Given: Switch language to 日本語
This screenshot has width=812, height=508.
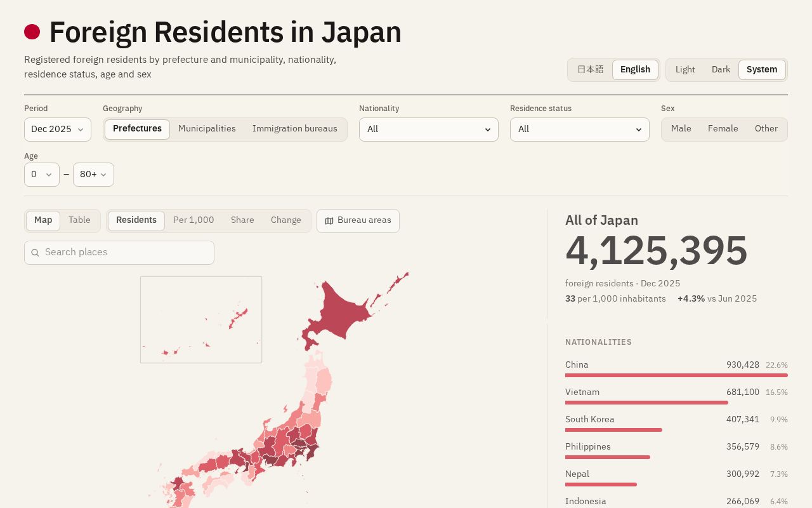Looking at the screenshot, I should [590, 70].
